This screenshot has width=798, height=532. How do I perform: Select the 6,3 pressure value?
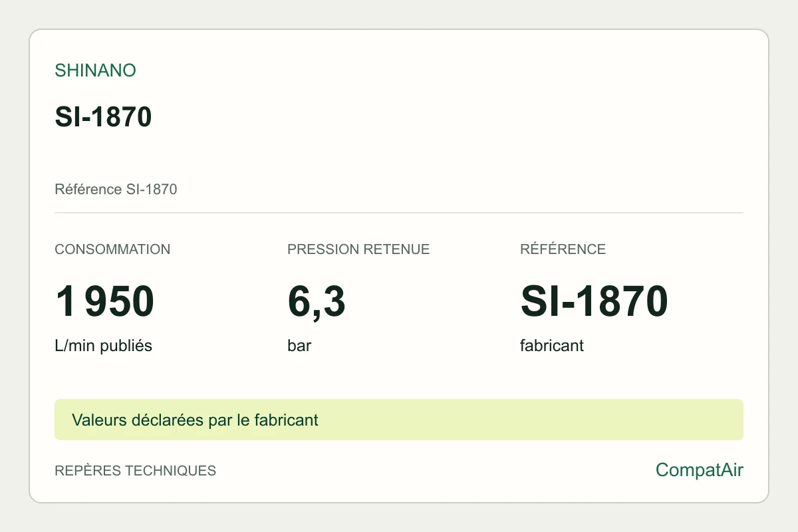317,303
